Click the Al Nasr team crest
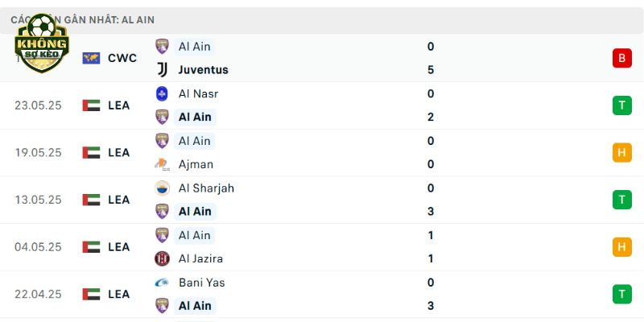 click(163, 93)
